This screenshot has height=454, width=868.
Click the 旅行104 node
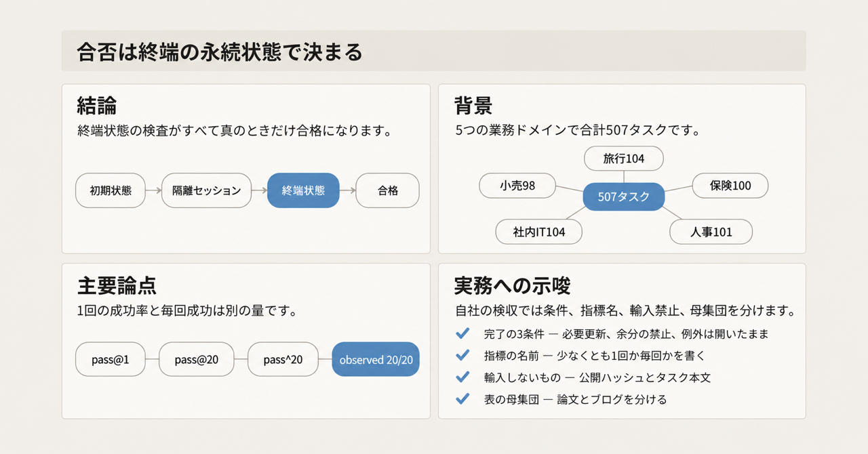[x=624, y=159]
